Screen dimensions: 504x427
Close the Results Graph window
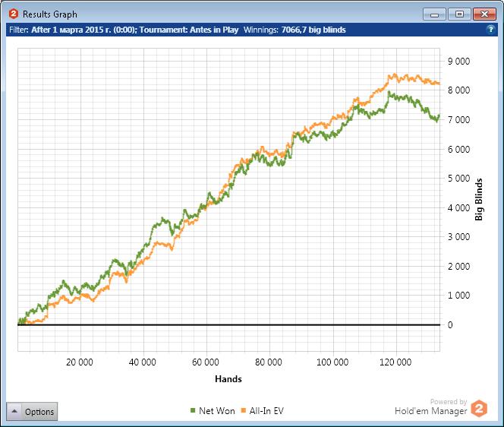484,14
